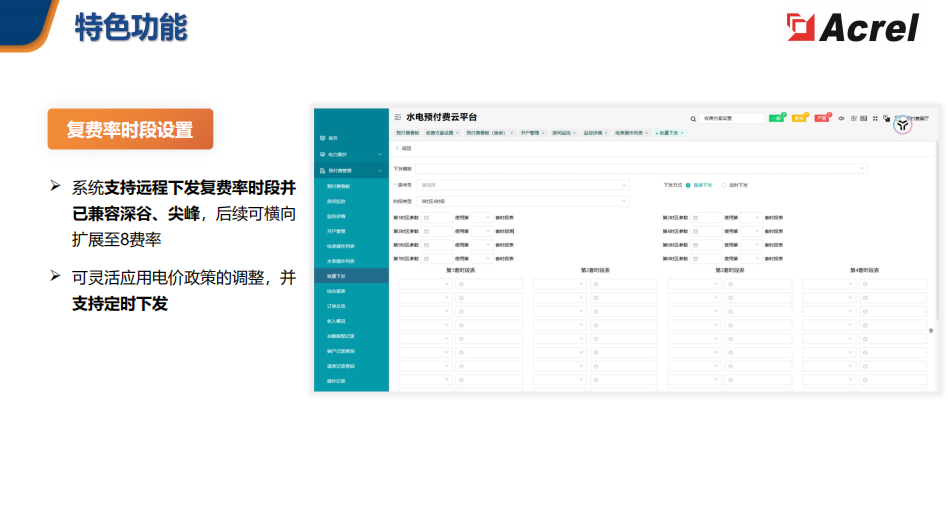This screenshot has width=948, height=527.
Task: Click the clock icon in 第1套时段表 first row
Action: pos(461,284)
